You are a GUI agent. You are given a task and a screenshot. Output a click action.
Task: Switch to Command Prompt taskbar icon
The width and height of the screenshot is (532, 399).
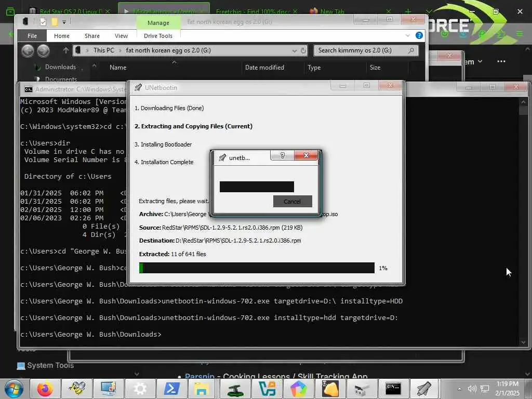[393, 389]
